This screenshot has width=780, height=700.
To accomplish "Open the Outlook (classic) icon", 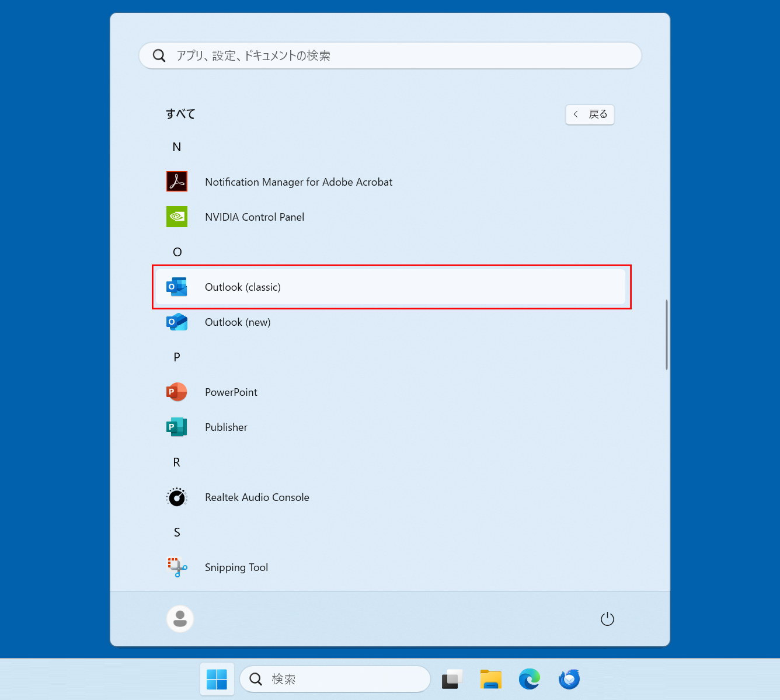I will coord(177,287).
